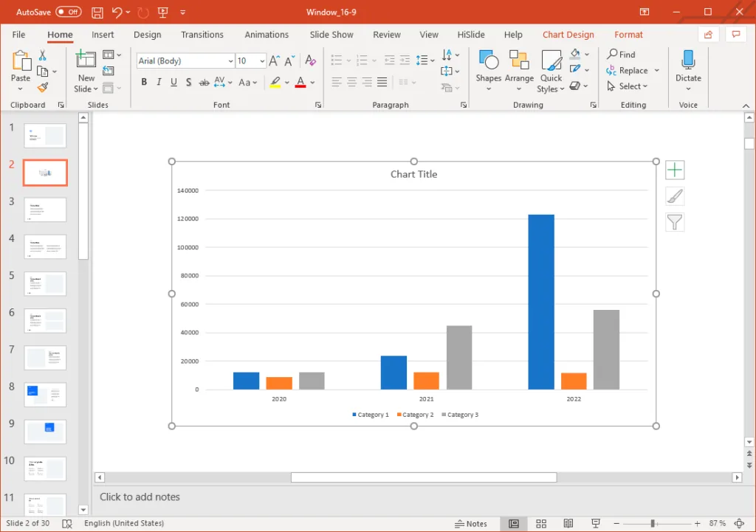Start presentation from beginning icon
Viewport: 756px width, 532px height.
point(163,13)
